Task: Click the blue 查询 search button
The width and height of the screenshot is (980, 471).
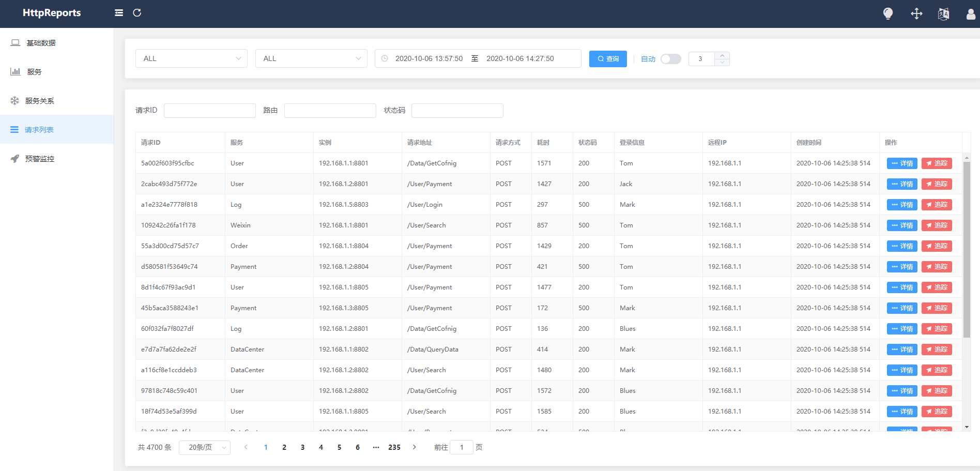Action: pos(608,59)
